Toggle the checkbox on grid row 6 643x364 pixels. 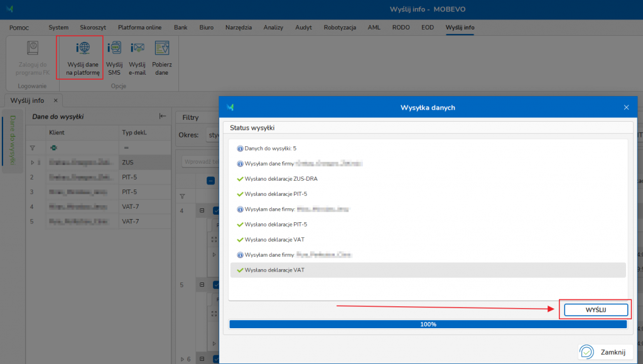point(216,359)
